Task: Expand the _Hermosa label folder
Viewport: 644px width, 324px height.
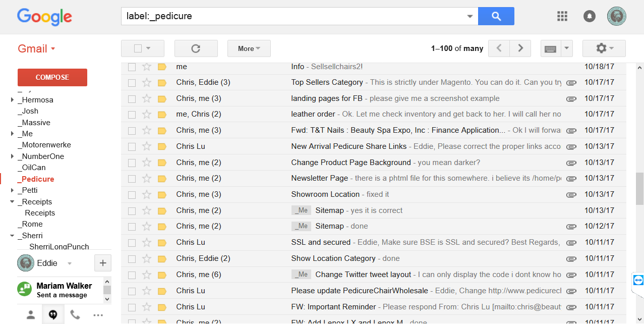Action: click(12, 100)
